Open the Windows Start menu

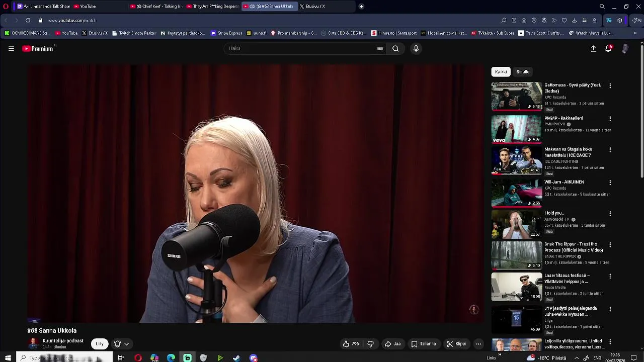[8, 358]
